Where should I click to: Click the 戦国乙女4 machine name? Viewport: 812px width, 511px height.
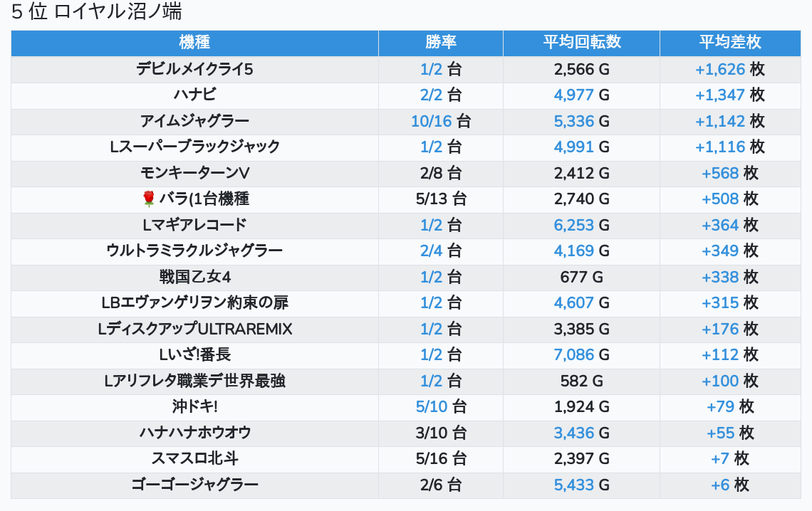point(194,277)
